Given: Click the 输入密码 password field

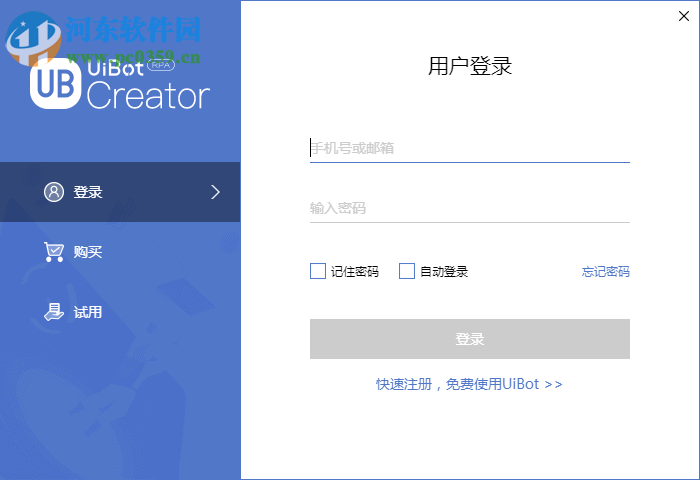Looking at the screenshot, I should 470,208.
